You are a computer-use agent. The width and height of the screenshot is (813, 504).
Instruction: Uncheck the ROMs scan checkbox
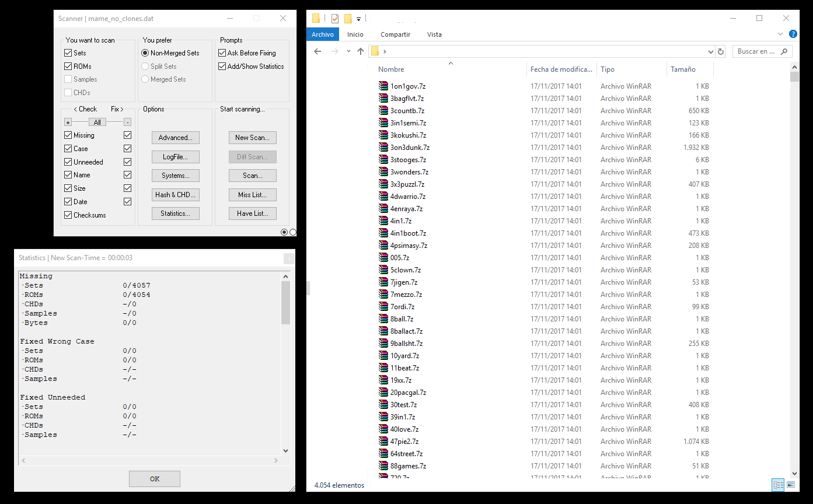click(68, 66)
